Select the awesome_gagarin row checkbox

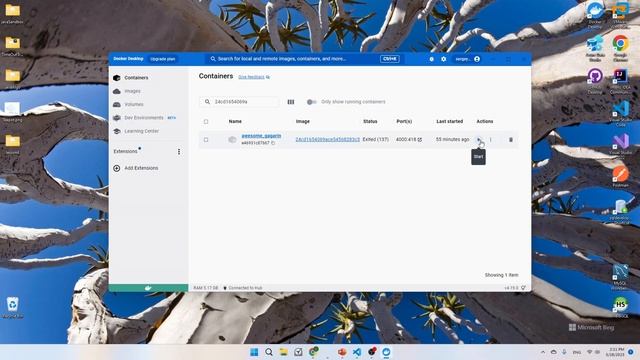tap(206, 140)
